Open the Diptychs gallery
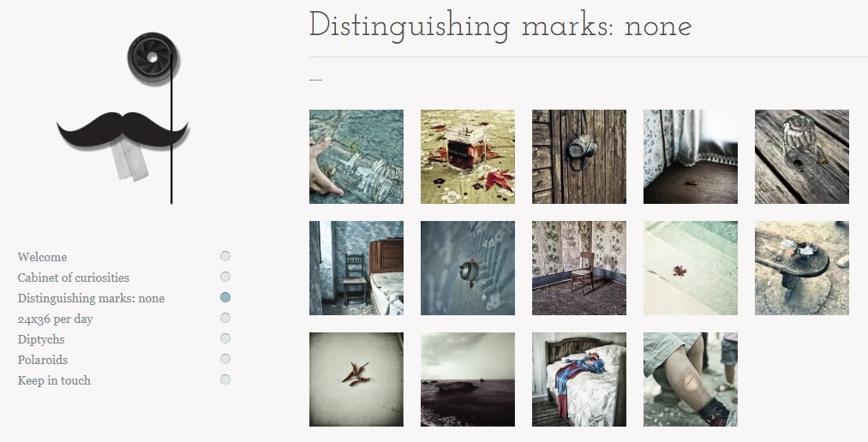 41,340
